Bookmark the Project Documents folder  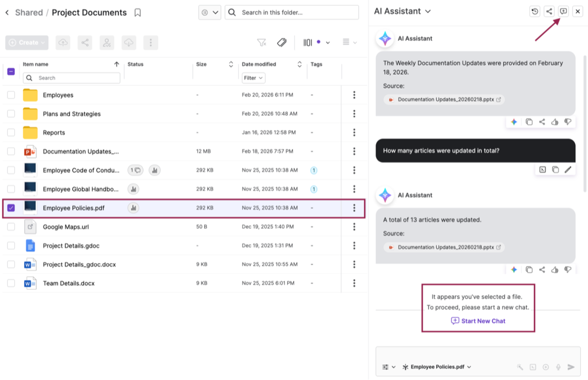(138, 12)
